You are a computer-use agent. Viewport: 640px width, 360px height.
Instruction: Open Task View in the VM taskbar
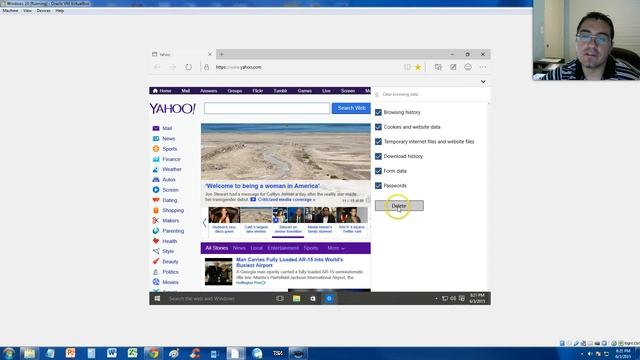[x=280, y=298]
